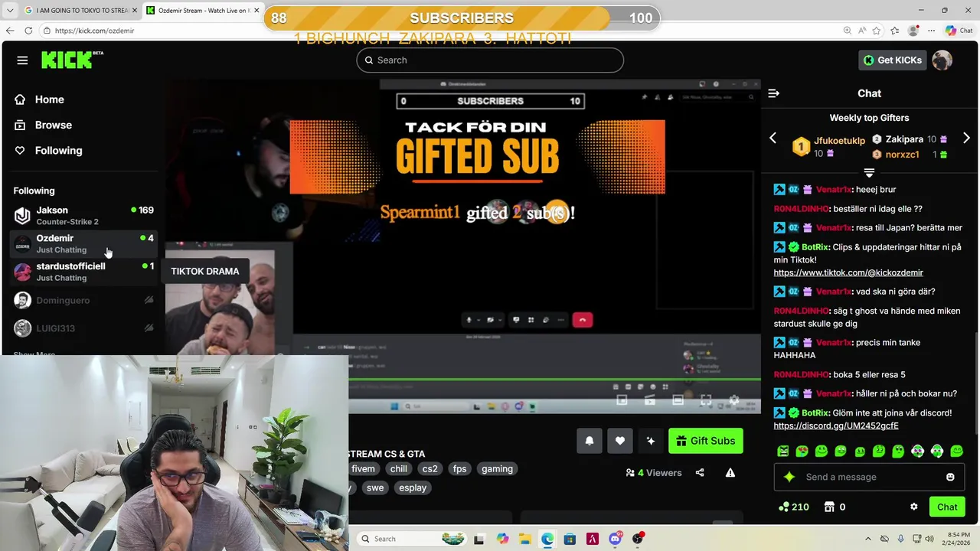Click the green sparkle icon in chat input

tap(789, 477)
